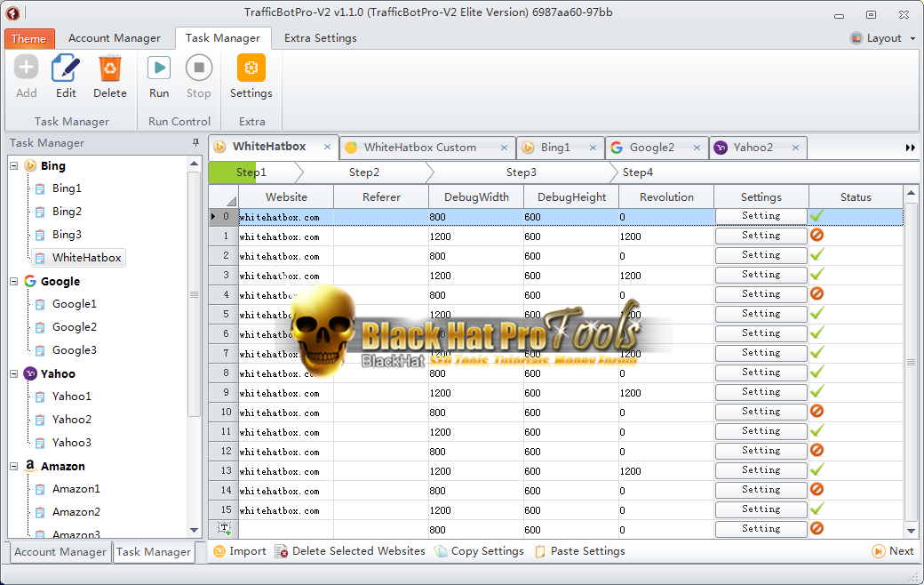Screen dimensions: 924x585
Task: Select row header 7 in grid
Action: [224, 353]
